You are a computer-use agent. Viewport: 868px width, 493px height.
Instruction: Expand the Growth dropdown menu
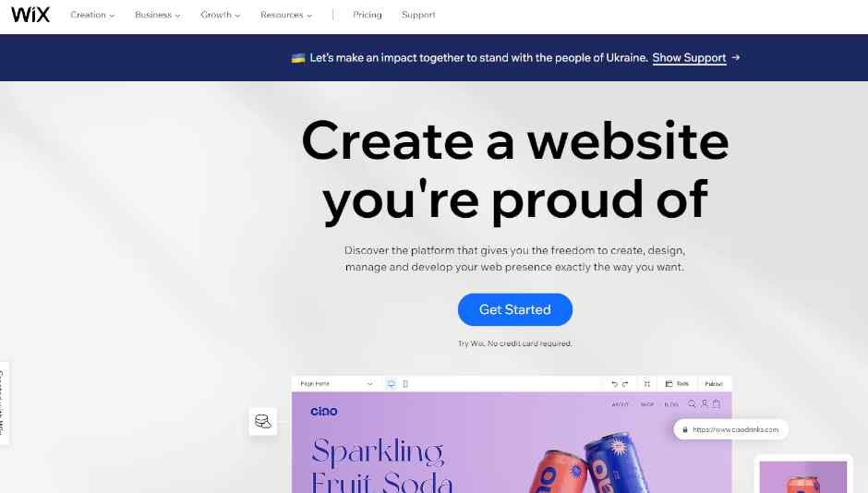tap(221, 15)
